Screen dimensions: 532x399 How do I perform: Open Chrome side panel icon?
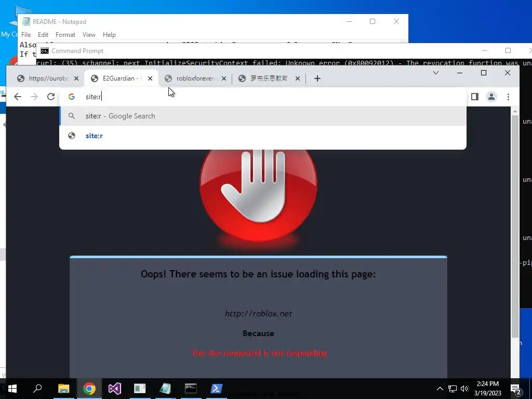click(x=475, y=97)
